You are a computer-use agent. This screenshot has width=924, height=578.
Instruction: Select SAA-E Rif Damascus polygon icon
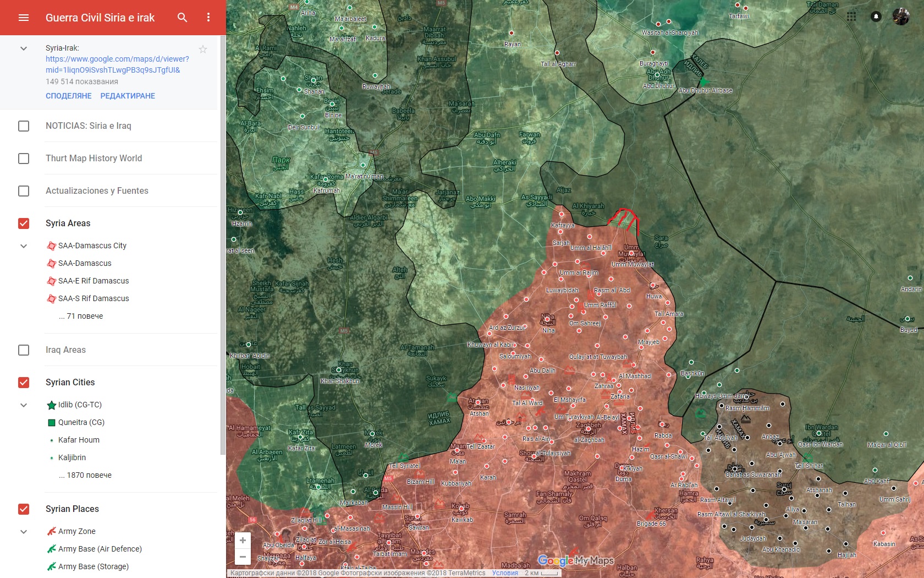[x=52, y=281]
